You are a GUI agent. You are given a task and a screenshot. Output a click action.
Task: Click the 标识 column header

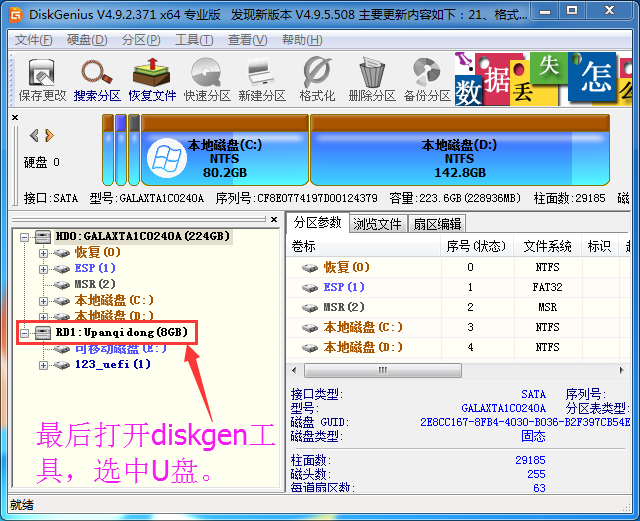pyautogui.click(x=599, y=246)
